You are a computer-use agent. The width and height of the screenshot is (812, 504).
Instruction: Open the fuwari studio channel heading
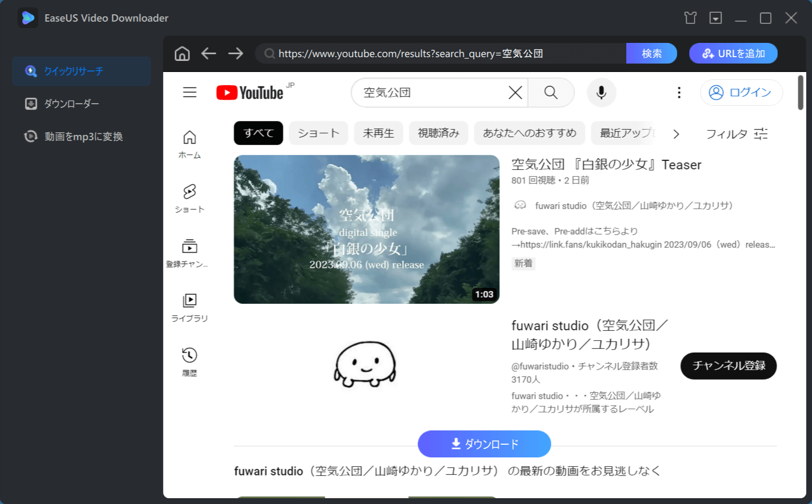590,335
